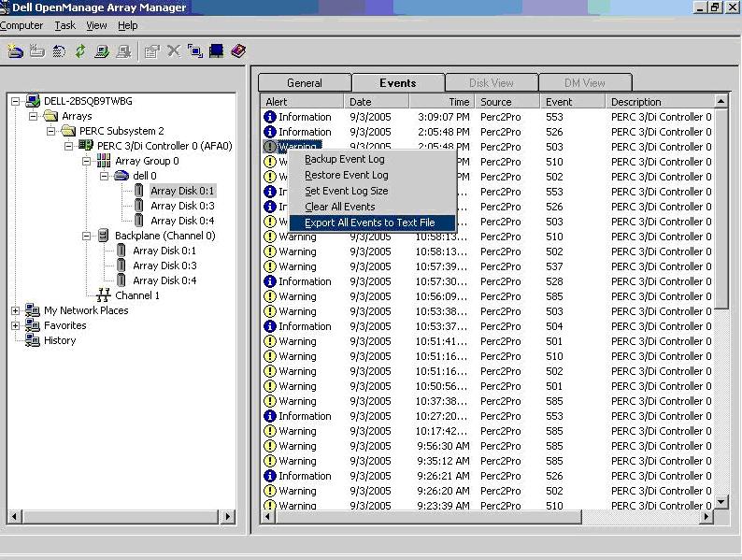Open the Computer menu

point(21,25)
